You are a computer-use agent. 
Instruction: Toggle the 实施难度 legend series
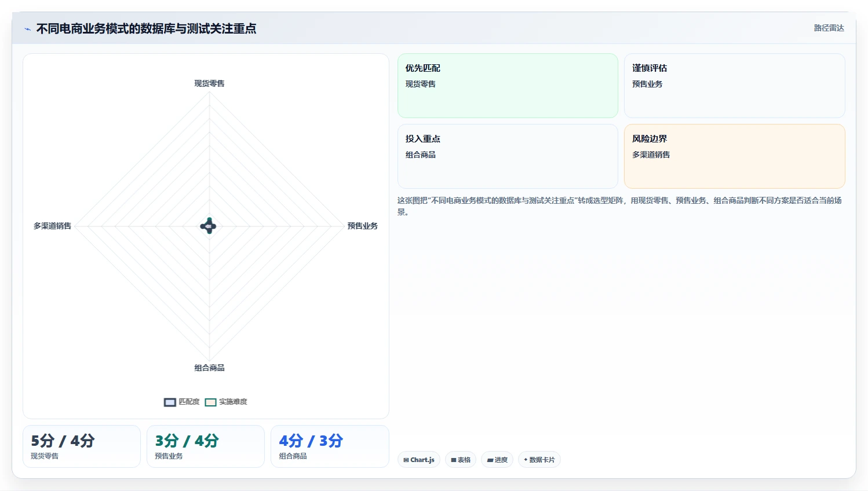pyautogui.click(x=226, y=402)
